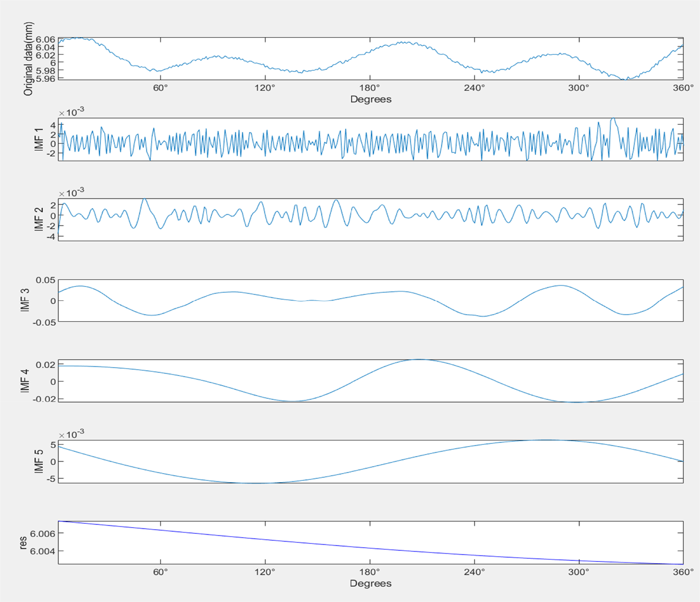This screenshot has width=700, height=602.
Task: Click the -0.02 tick on IMF 4
Action: coord(44,399)
